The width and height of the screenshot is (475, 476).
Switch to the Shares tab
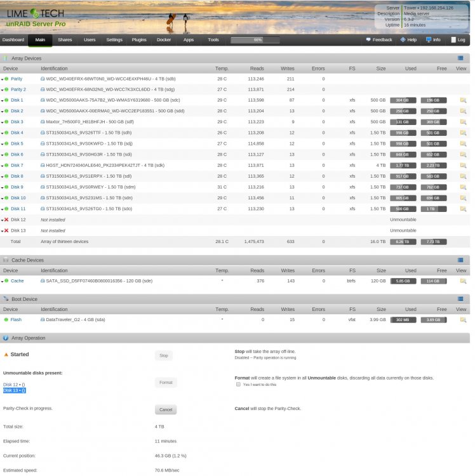[65, 40]
